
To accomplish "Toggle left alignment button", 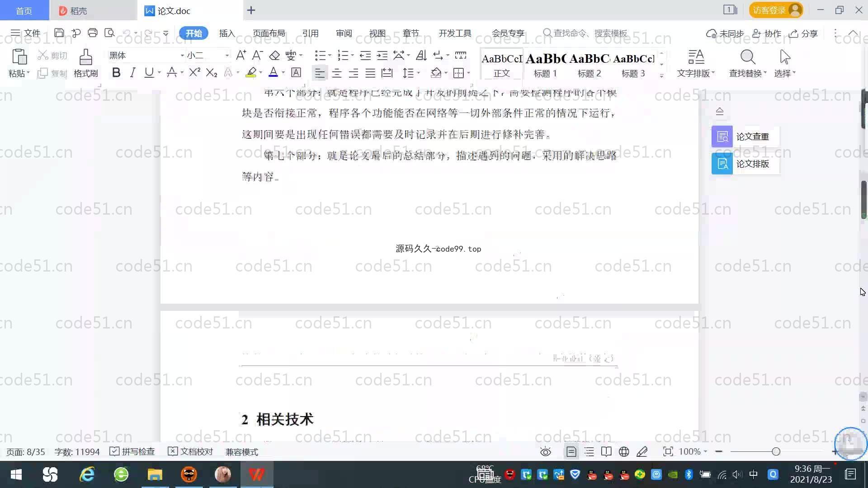I will click(320, 73).
